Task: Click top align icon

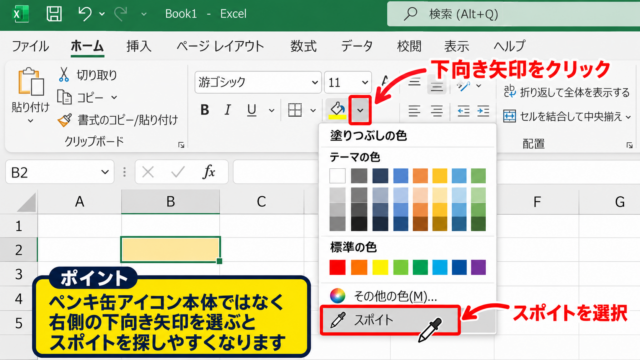Action: pos(414,83)
